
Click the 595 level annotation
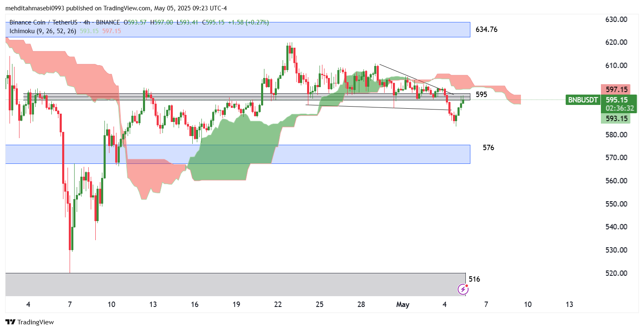481,95
